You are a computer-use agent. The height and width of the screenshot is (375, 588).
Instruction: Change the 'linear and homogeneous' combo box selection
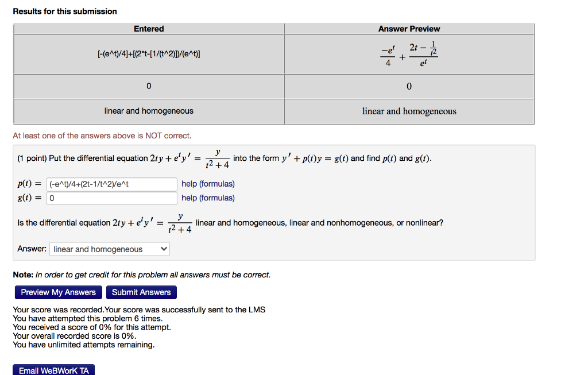[109, 249]
